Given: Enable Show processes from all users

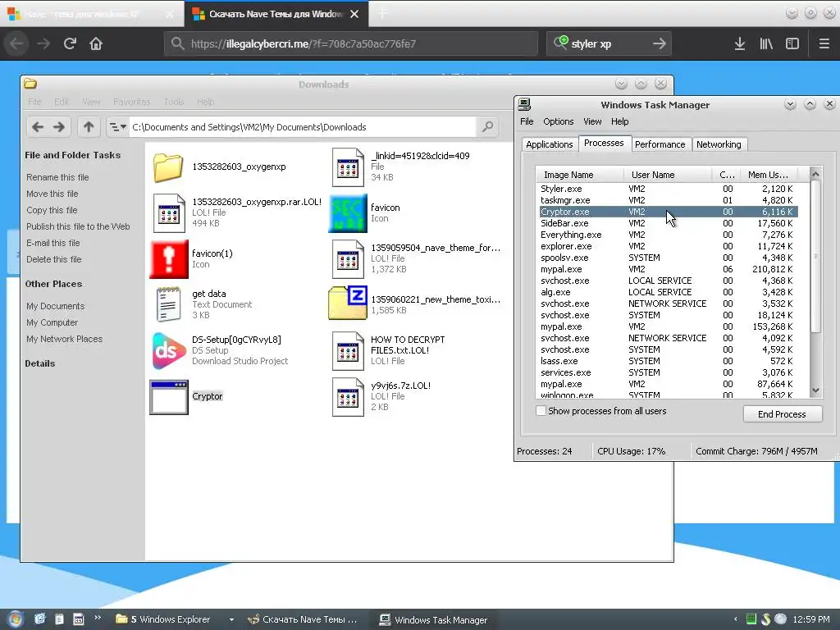Looking at the screenshot, I should click(541, 411).
